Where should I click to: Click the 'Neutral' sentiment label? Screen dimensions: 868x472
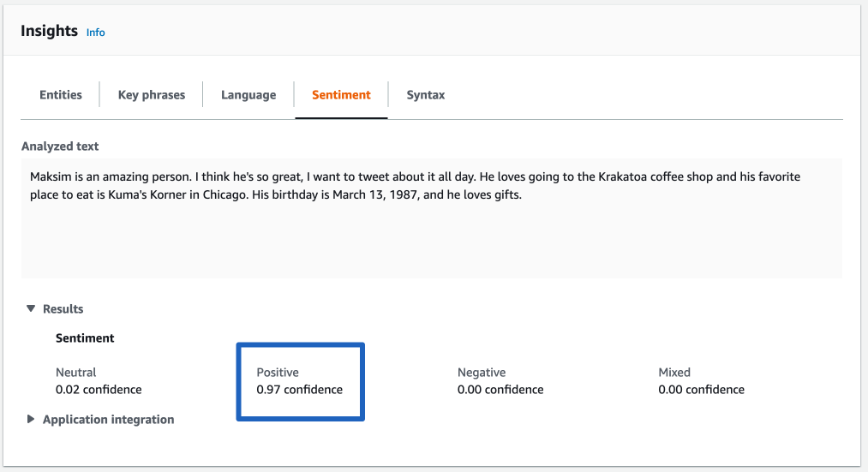point(76,373)
